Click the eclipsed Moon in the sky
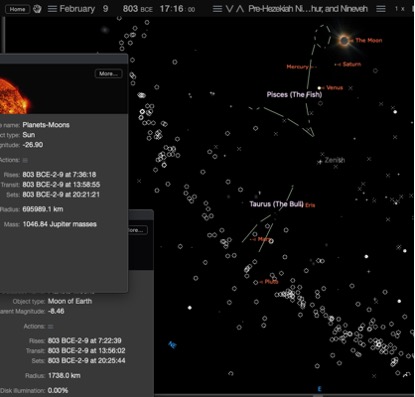This screenshot has height=397, width=415. 344,41
